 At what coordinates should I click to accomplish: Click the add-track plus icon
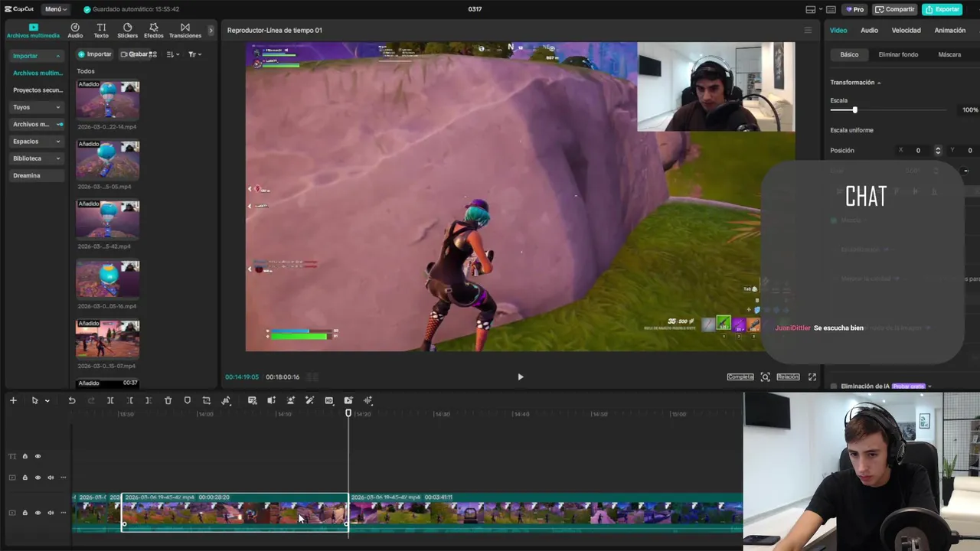(13, 400)
